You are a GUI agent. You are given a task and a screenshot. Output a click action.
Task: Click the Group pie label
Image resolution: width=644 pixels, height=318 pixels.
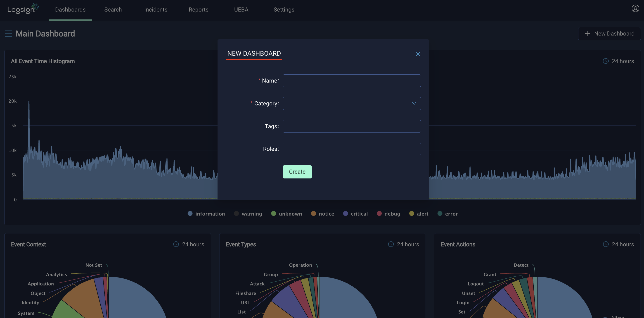point(271,274)
